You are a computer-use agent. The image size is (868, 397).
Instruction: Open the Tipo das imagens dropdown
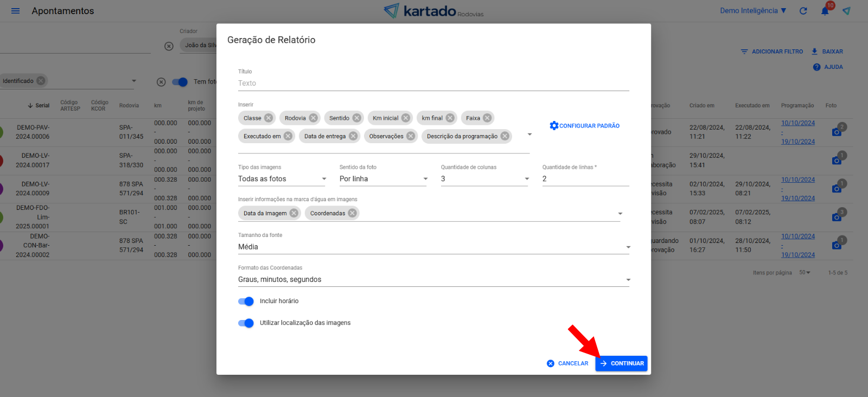coord(282,179)
